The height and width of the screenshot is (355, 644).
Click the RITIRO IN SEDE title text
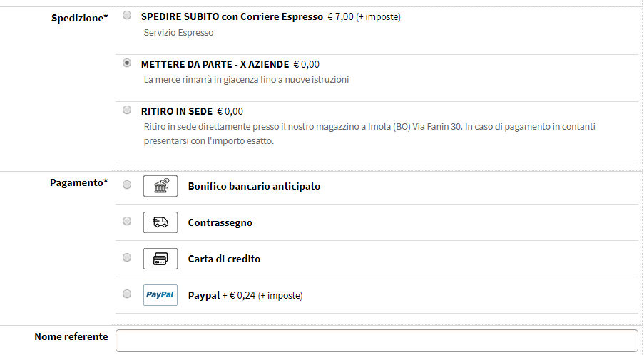(x=177, y=111)
